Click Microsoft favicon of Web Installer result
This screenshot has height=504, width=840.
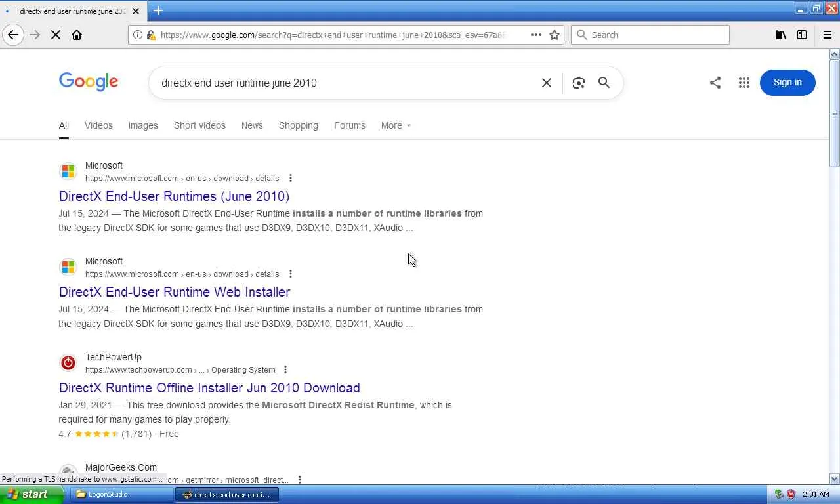pos(68,267)
